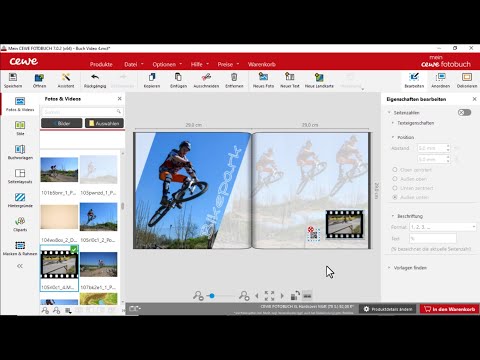The width and height of the screenshot is (480, 360).
Task: Fit spread to window icon
Action: pyautogui.click(x=269, y=296)
